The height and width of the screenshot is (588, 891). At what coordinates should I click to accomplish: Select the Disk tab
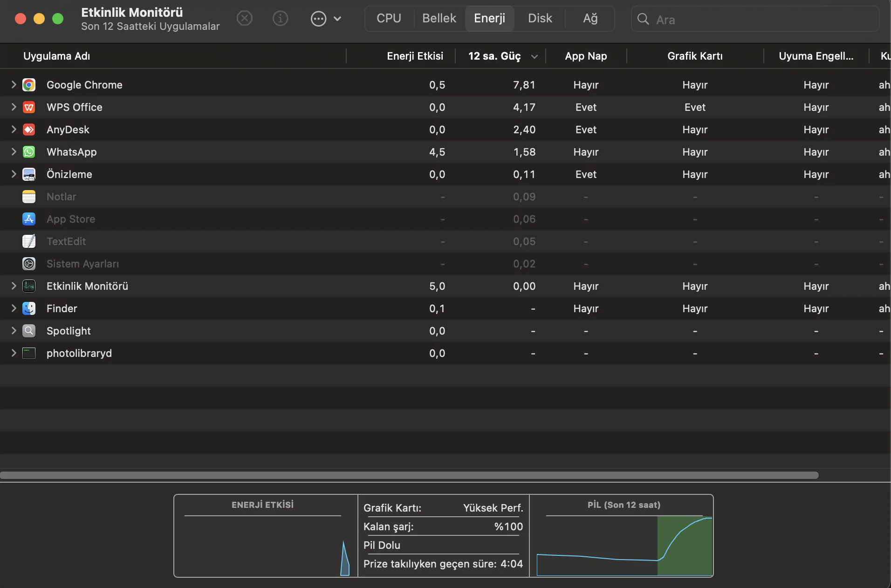tap(540, 19)
